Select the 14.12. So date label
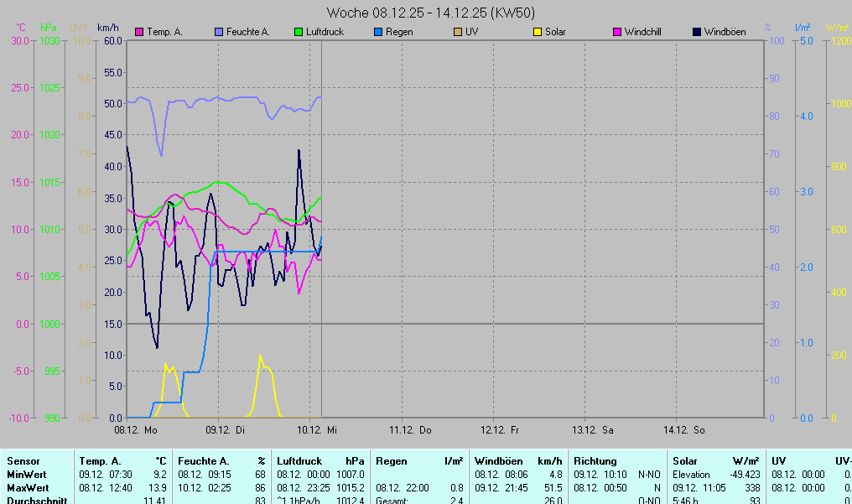This screenshot has width=852, height=504. (684, 430)
